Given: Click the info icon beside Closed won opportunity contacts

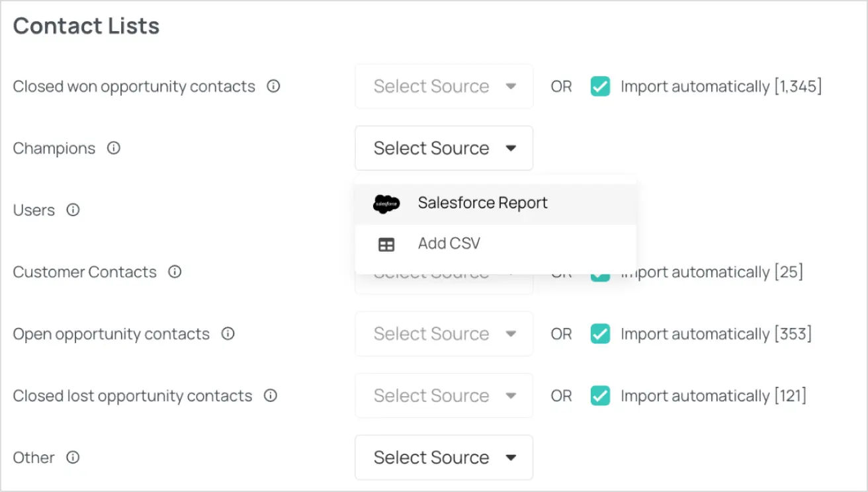Looking at the screenshot, I should (x=273, y=87).
